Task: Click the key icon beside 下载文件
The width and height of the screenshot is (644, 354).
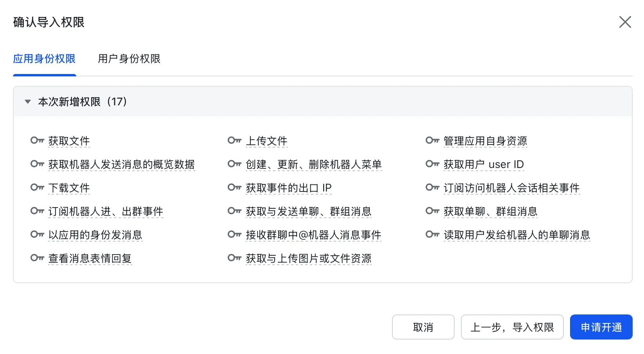Action: (37, 188)
